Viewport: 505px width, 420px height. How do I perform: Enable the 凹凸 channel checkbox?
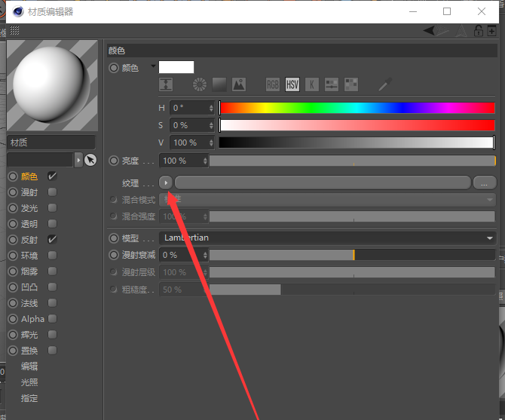pyautogui.click(x=52, y=287)
